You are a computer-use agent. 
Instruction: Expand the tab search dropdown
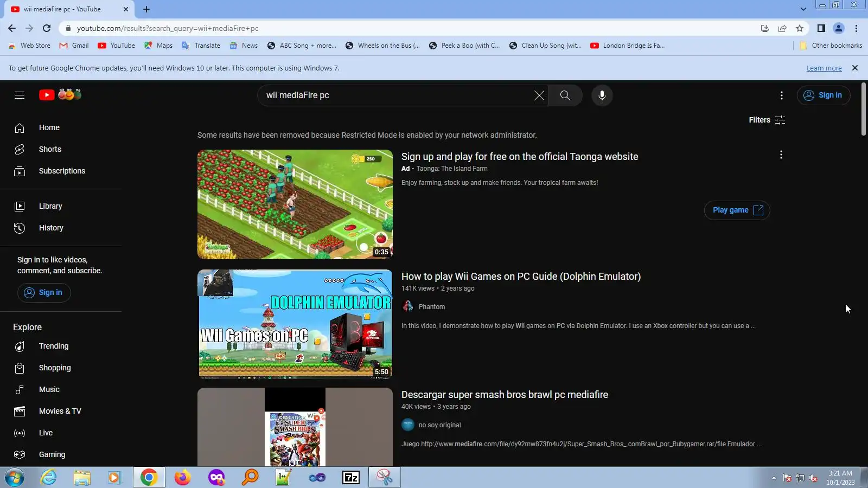(x=803, y=9)
